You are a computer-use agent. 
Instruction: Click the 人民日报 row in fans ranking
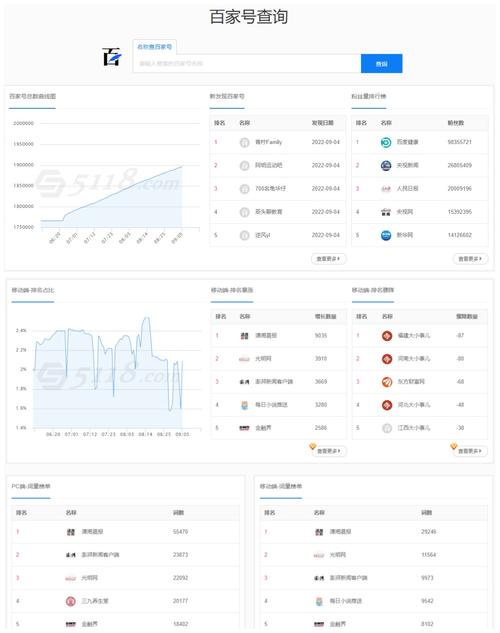coord(420,189)
